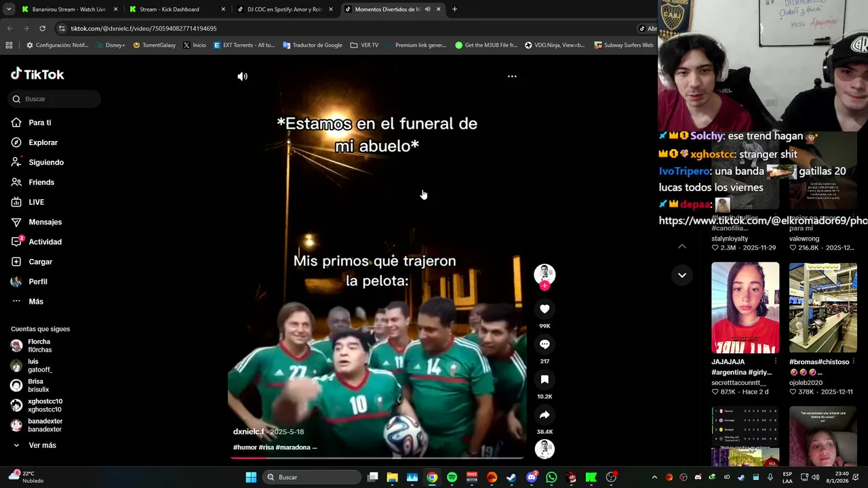Open followed account xghostcc10
The height and width of the screenshot is (488, 868).
click(x=37, y=405)
